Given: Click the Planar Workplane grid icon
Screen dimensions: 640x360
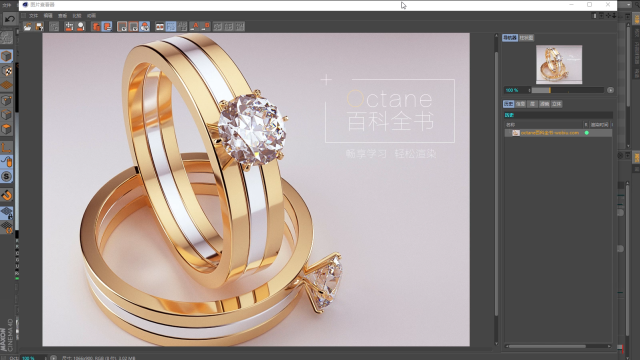Looking at the screenshot, I should pos(7,227).
